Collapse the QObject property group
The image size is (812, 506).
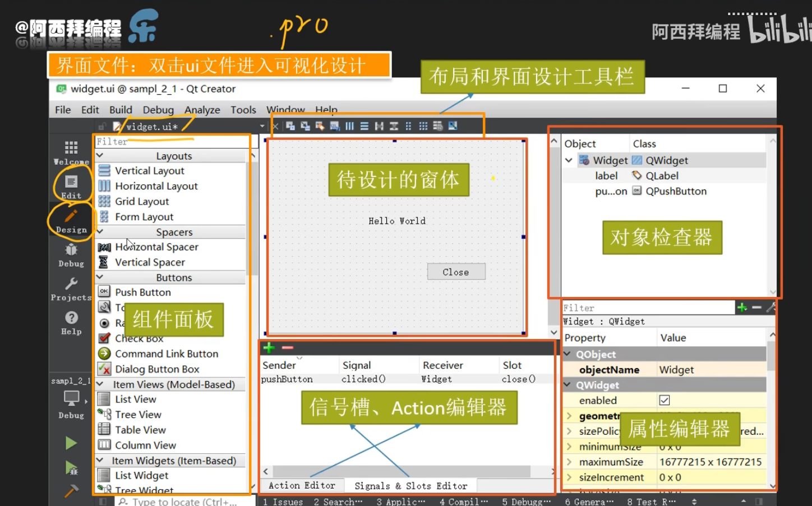(568, 354)
